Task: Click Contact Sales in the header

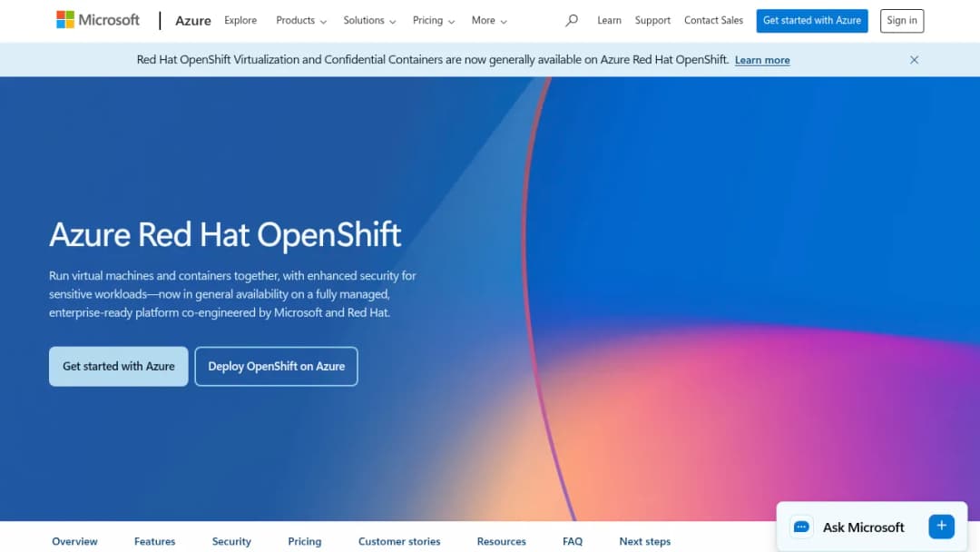Action: (713, 21)
